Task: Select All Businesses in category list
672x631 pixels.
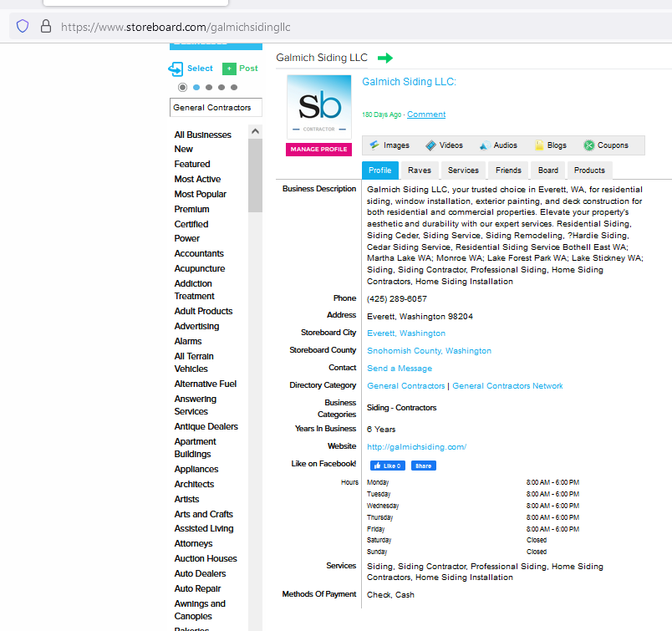Action: [x=203, y=135]
